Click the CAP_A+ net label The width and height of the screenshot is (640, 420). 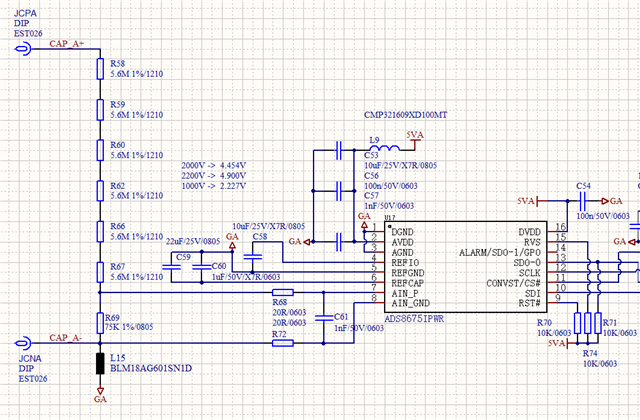[67, 43]
